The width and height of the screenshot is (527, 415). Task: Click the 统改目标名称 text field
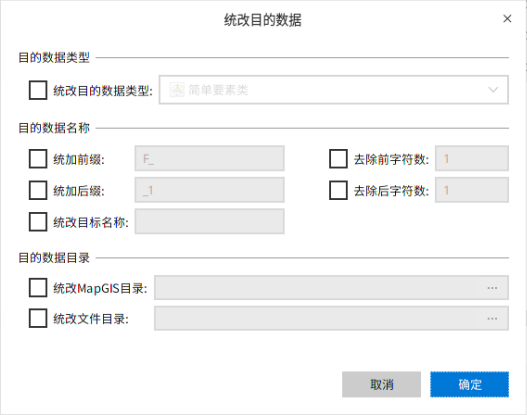[x=209, y=221]
